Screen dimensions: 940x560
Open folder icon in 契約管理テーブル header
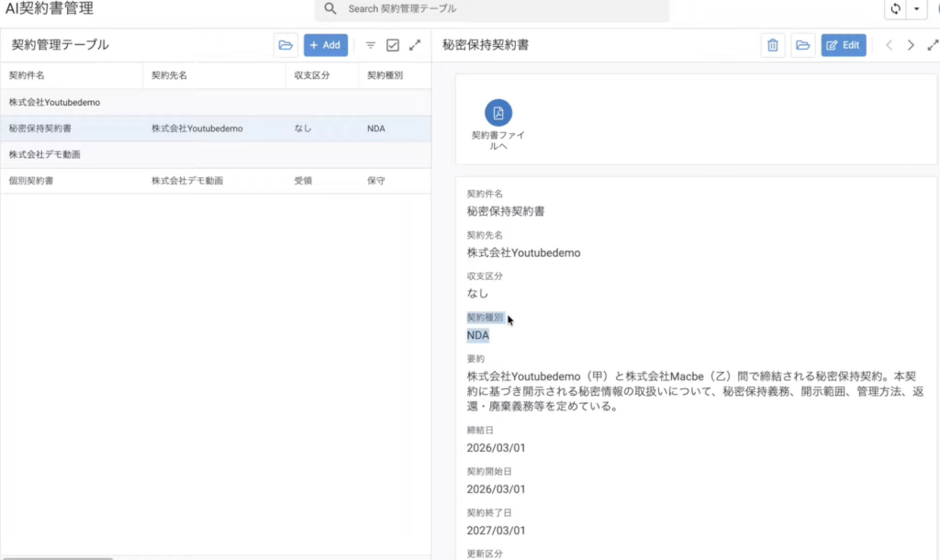click(285, 45)
